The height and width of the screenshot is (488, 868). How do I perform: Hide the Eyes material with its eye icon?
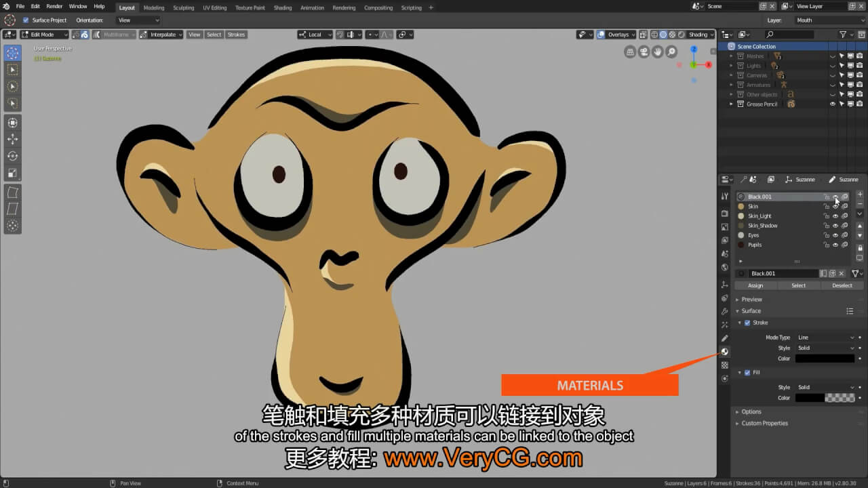(x=835, y=235)
